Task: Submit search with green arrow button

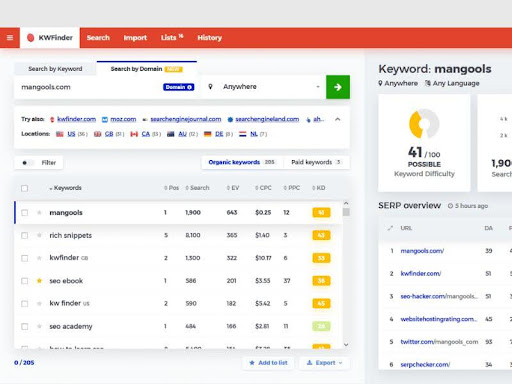Action: (x=338, y=87)
